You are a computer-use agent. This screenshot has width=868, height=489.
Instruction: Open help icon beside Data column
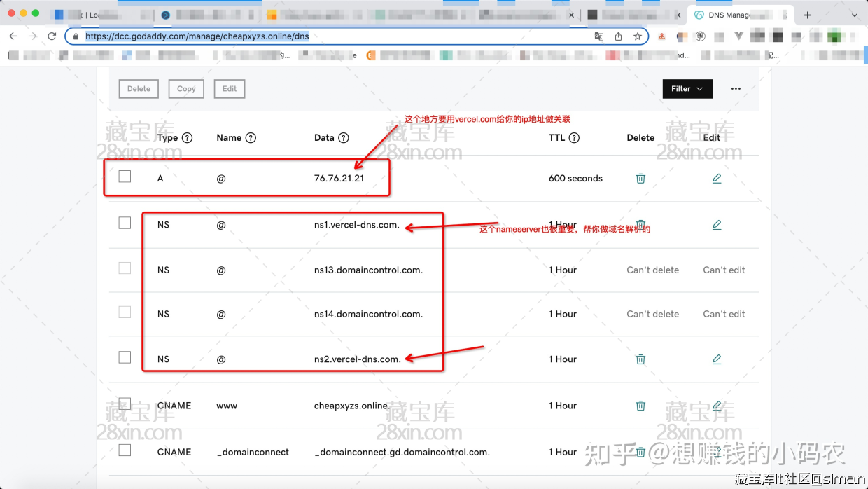tap(343, 138)
